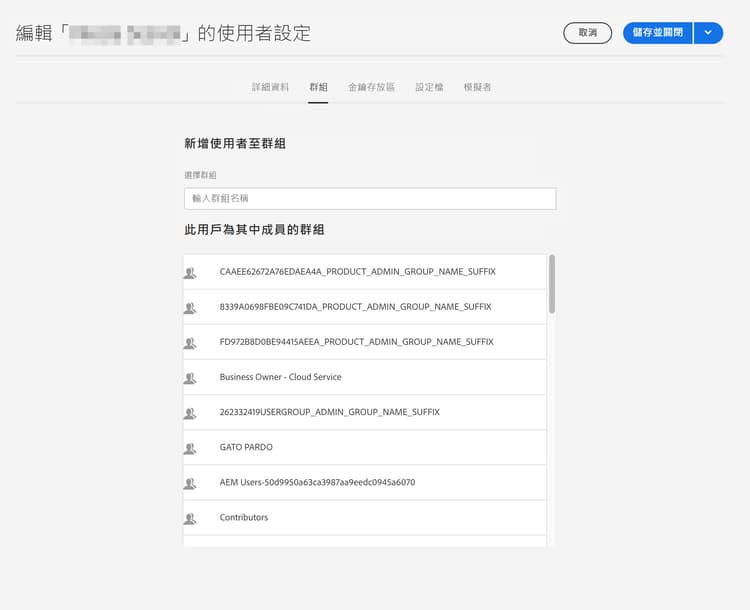Viewport: 750px width, 610px height.
Task: Select CAAEE62672A76EDAEA4A_PRODUCT_ADMIN_GROUP_NAME_SUFFIX text
Action: point(357,272)
